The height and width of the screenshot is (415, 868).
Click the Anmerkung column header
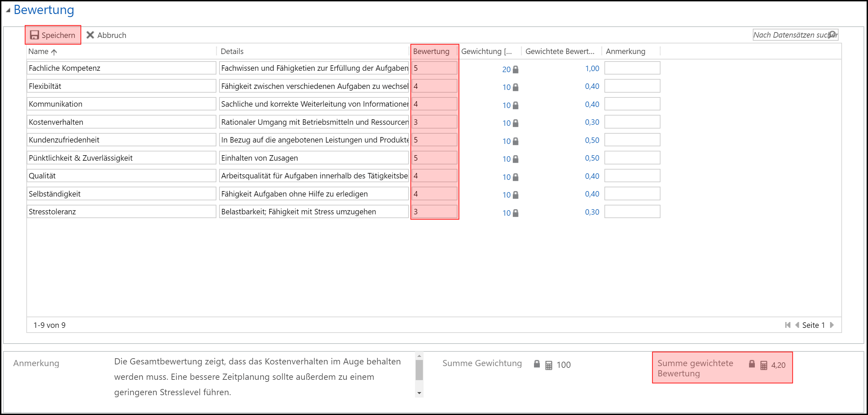(x=625, y=51)
